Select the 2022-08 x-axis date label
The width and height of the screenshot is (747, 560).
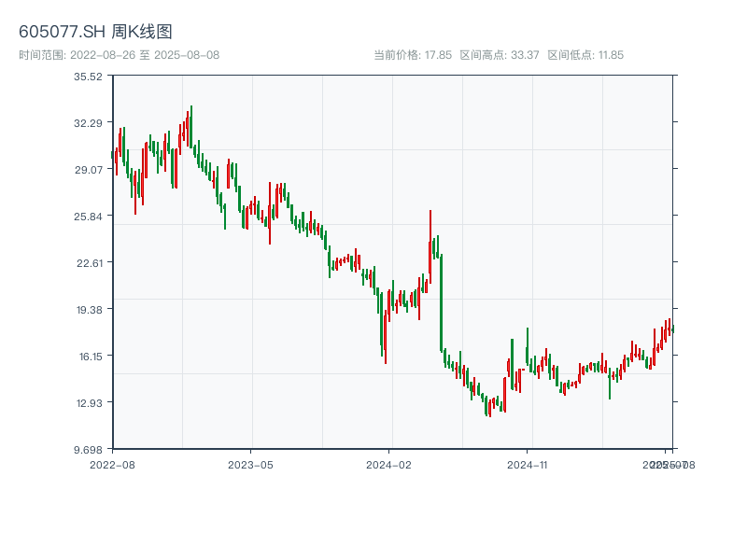[x=112, y=464]
